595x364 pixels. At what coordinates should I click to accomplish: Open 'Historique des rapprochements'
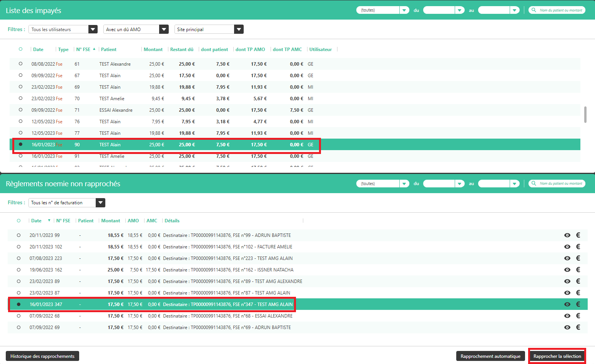point(42,356)
